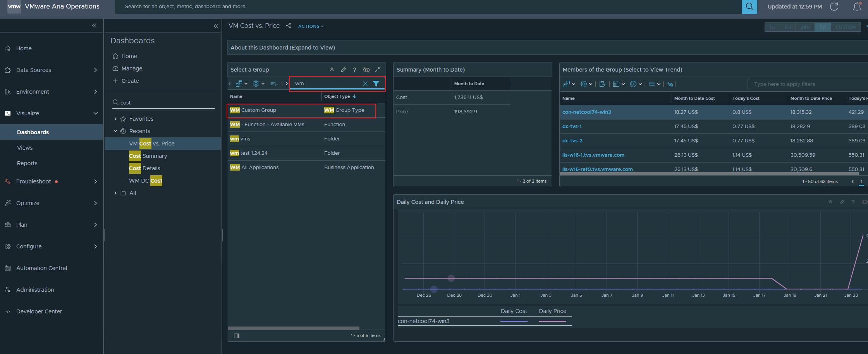Open the calendar dropdown in Members toolbar
Image resolution: width=868 pixels, height=354 pixels.
(619, 84)
